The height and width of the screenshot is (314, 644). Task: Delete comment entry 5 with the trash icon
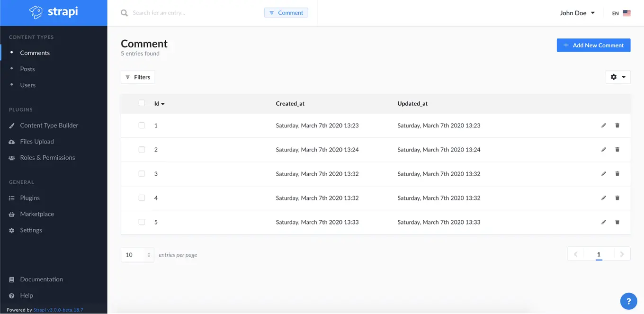617,222
